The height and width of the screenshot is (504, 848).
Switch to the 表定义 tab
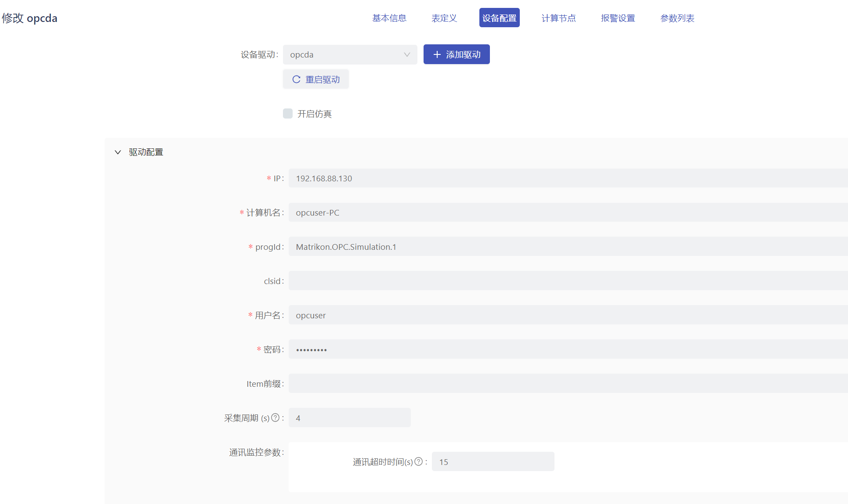444,18
